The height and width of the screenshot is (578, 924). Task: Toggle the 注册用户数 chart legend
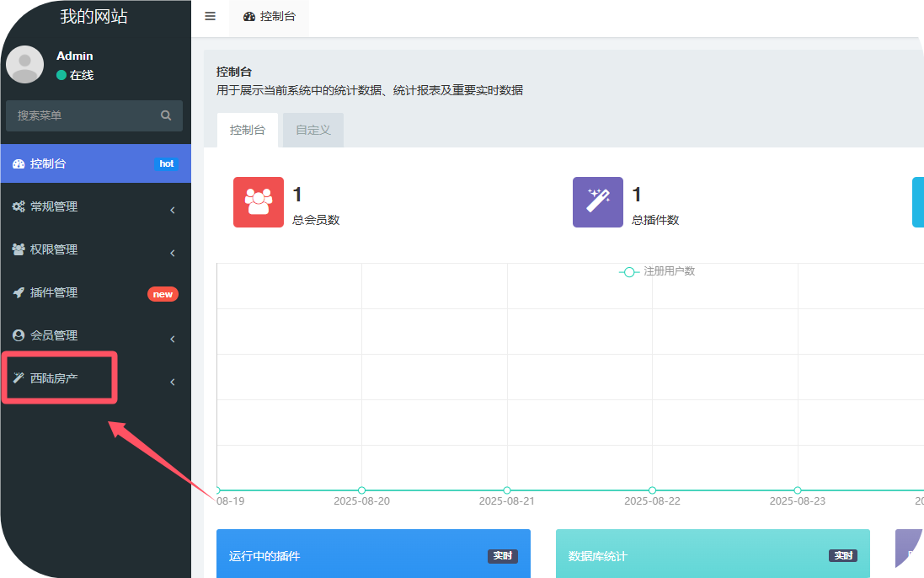657,271
